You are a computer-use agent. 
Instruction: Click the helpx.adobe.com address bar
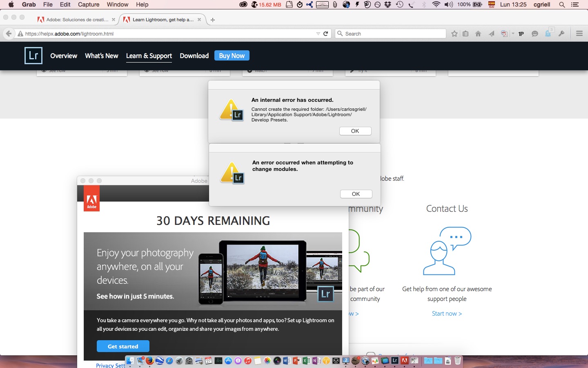click(167, 34)
